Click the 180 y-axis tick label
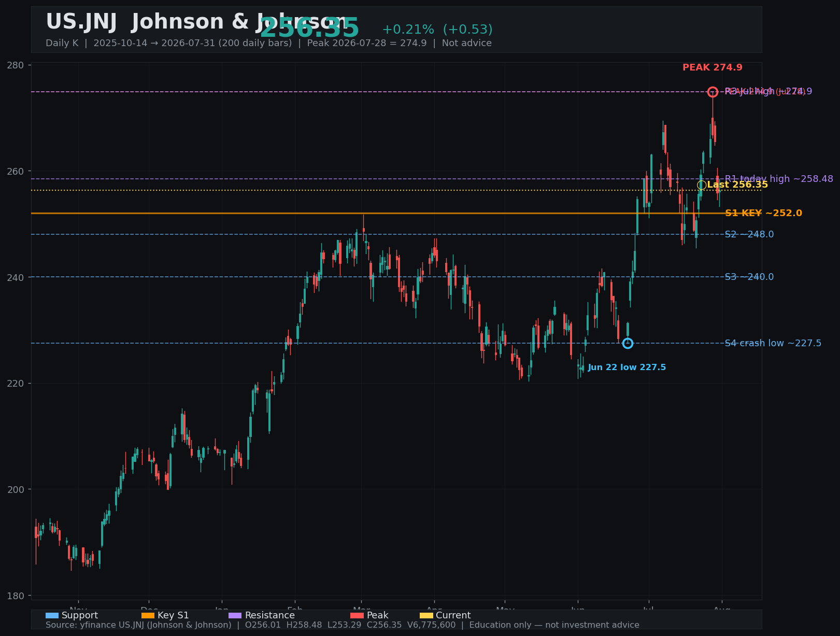Image resolution: width=840 pixels, height=636 pixels. coord(16,596)
